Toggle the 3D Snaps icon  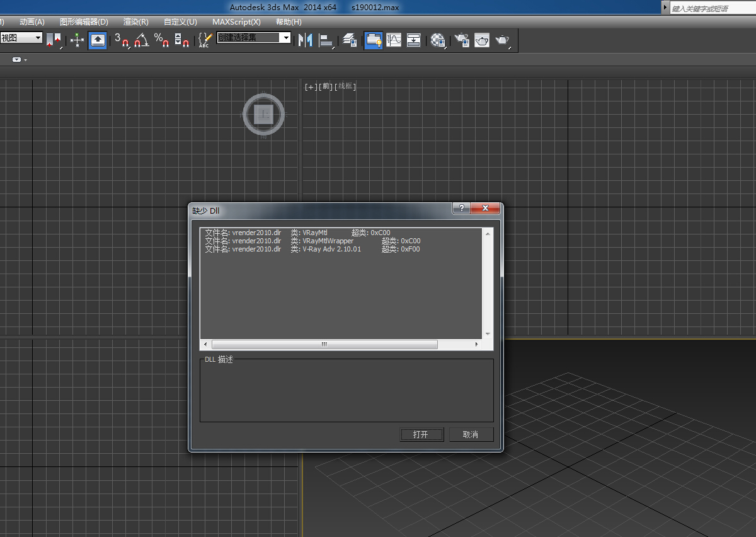point(121,40)
